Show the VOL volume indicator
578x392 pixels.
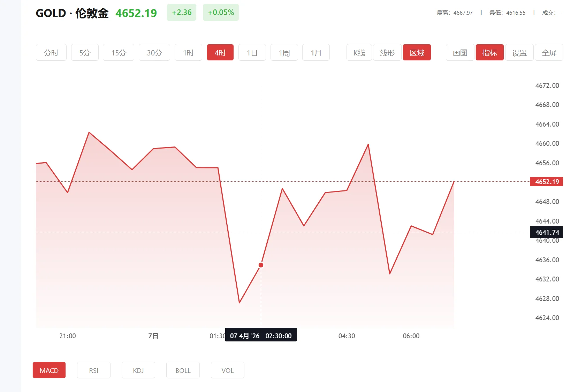click(x=227, y=370)
